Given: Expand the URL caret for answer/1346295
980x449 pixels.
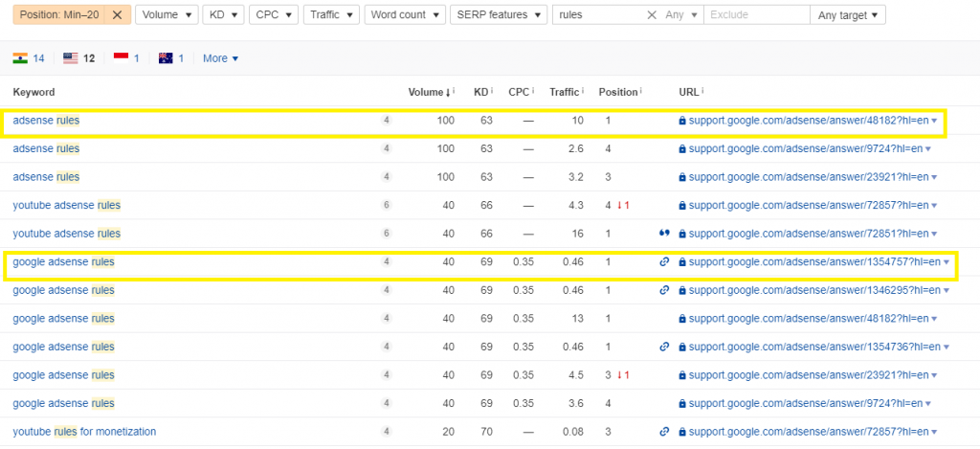Looking at the screenshot, I should coord(947,290).
